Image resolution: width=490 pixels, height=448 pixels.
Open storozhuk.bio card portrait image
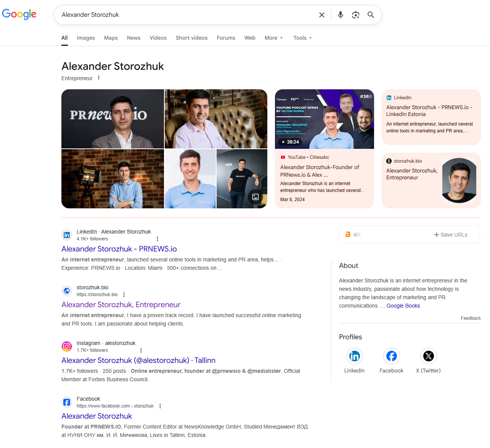(459, 180)
